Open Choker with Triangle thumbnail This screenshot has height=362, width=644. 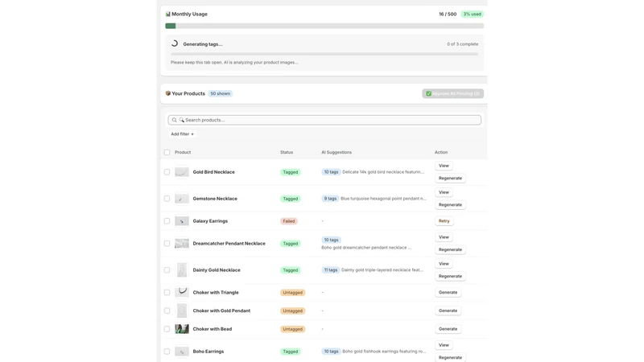click(182, 292)
